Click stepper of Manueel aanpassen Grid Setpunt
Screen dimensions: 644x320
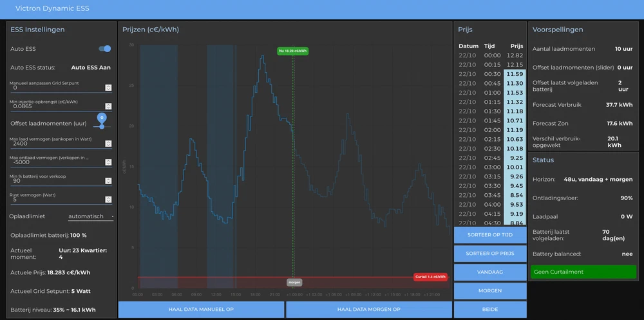pos(108,88)
